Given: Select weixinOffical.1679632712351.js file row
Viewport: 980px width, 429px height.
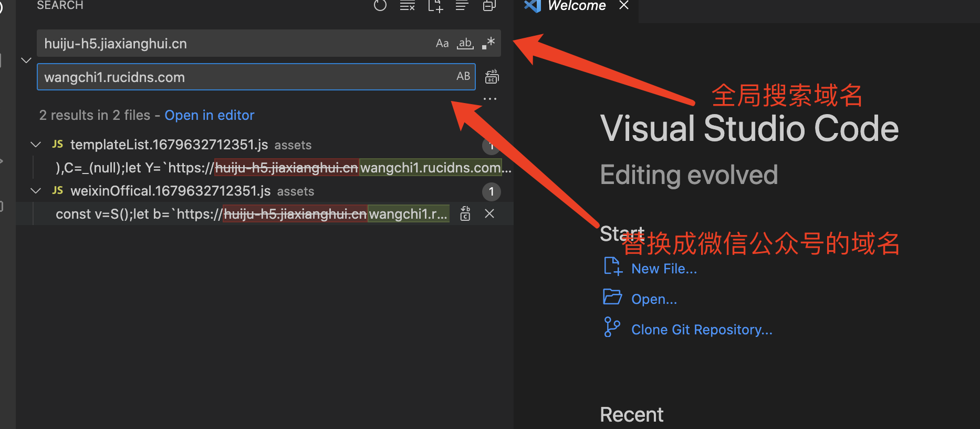Looking at the screenshot, I should (265, 191).
